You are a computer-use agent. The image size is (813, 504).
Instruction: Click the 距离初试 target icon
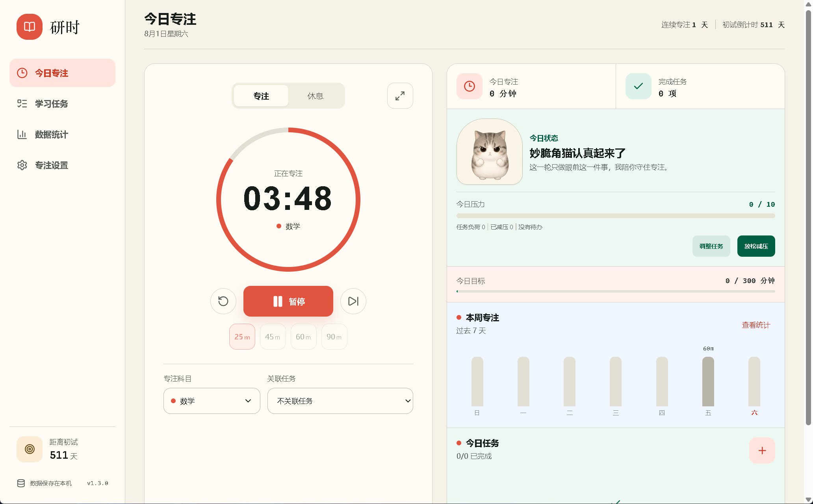pyautogui.click(x=30, y=449)
